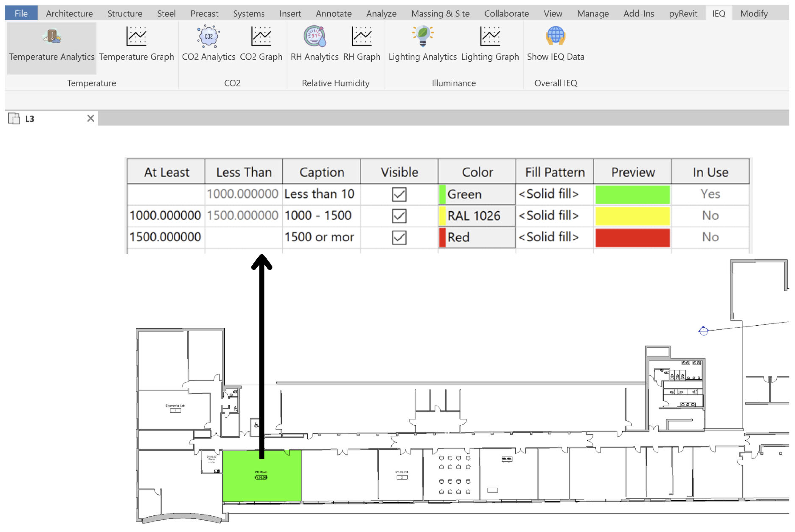This screenshot has width=795, height=532.
Task: Click the 'Visible' column header
Action: coord(399,172)
